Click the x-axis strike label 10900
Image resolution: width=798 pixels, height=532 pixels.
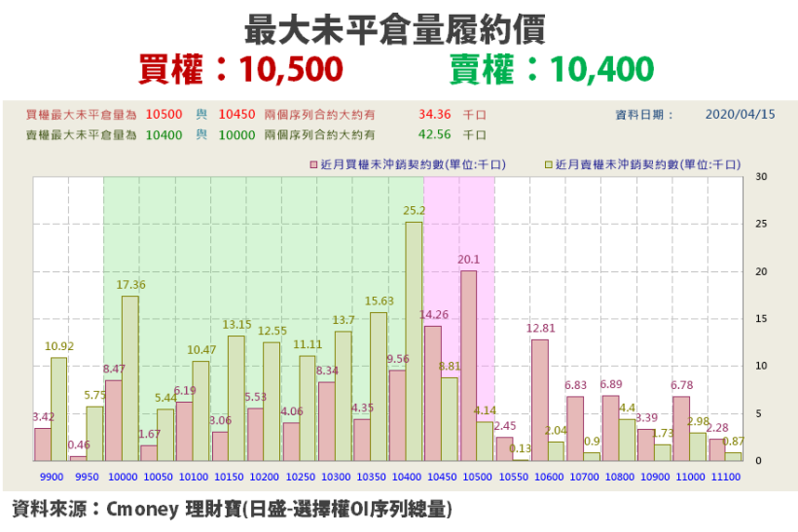click(x=655, y=478)
